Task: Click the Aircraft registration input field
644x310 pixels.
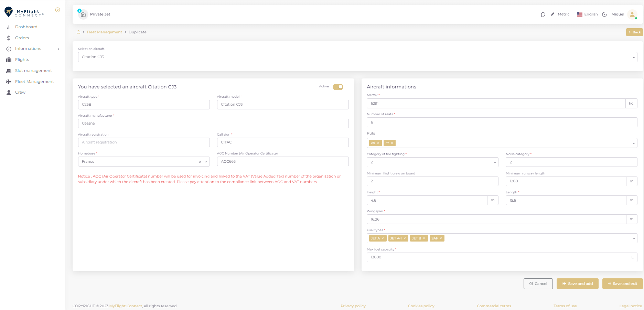Action: click(144, 142)
